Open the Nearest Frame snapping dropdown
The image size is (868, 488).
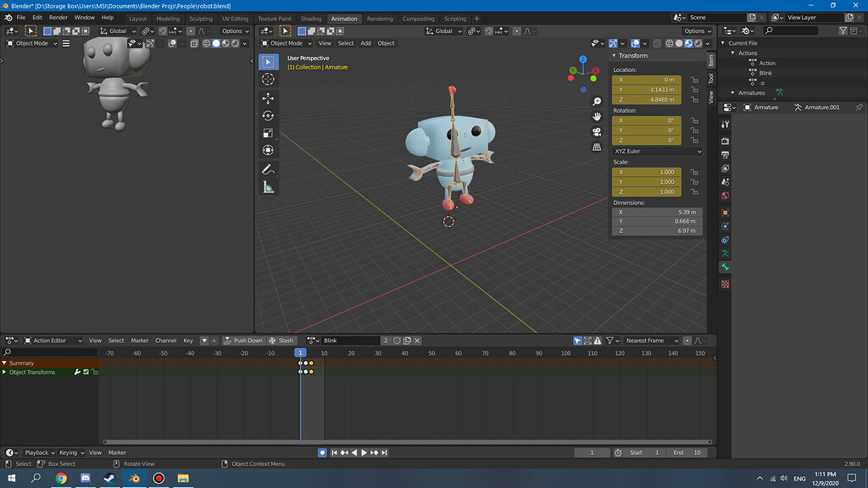652,341
